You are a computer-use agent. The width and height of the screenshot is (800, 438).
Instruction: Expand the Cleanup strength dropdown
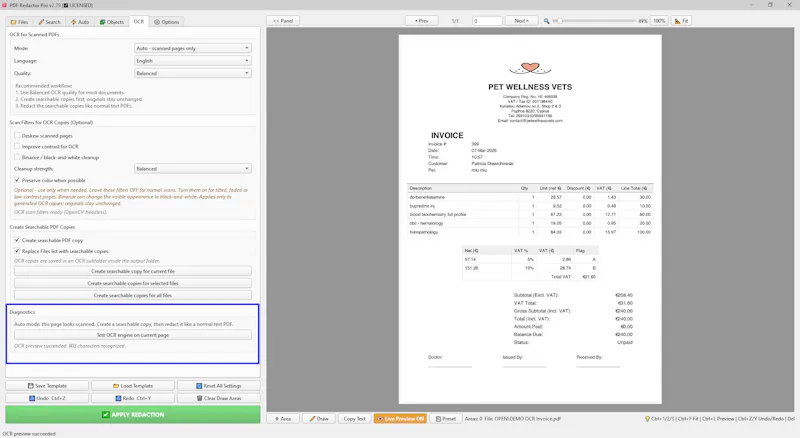point(193,168)
